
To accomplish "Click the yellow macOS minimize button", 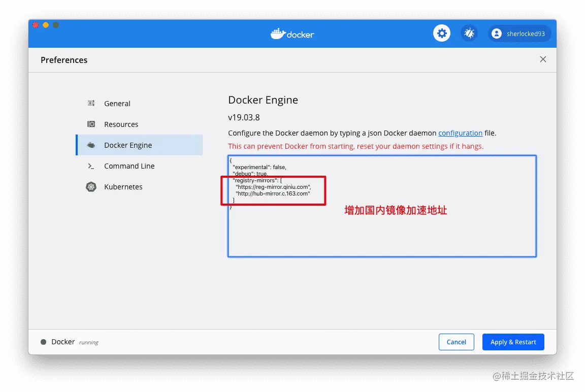I will [46, 25].
